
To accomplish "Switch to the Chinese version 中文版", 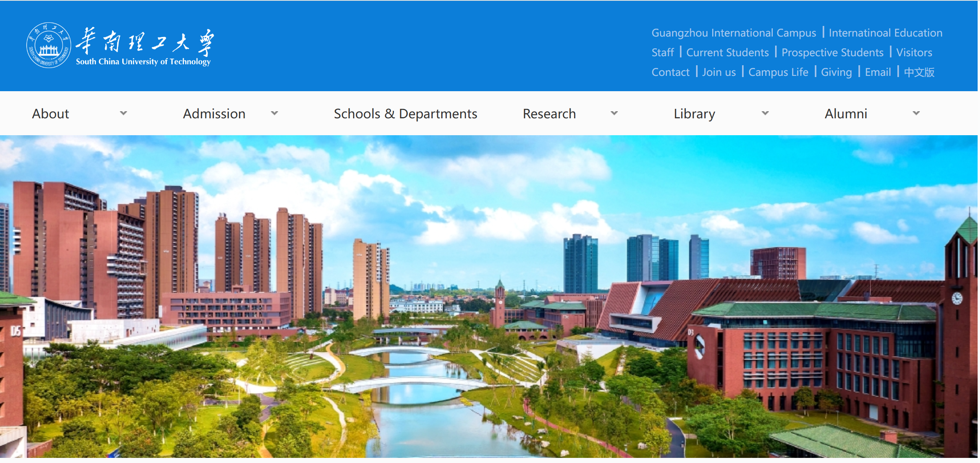I will coord(919,72).
